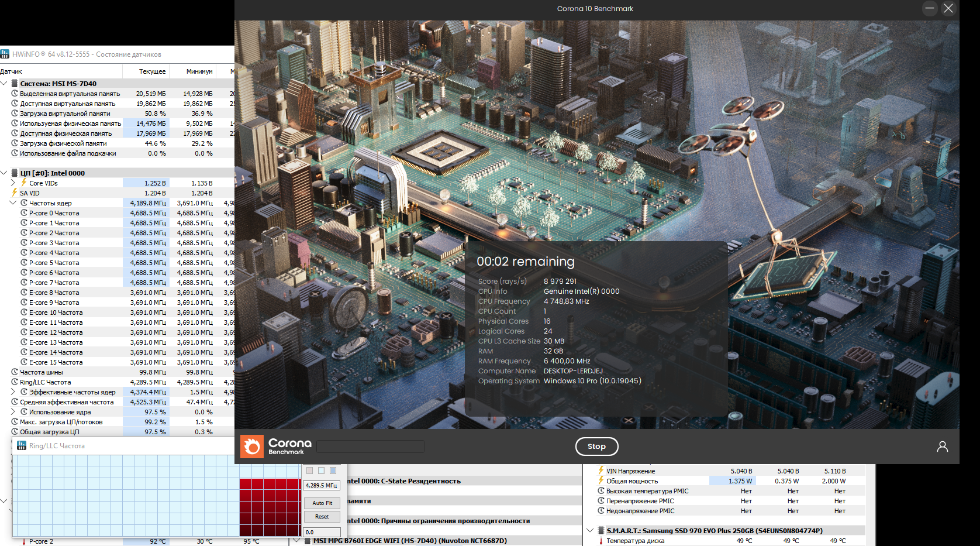Collapse the Частоты ядер node
Screen dimensions: 980x546
click(13, 202)
